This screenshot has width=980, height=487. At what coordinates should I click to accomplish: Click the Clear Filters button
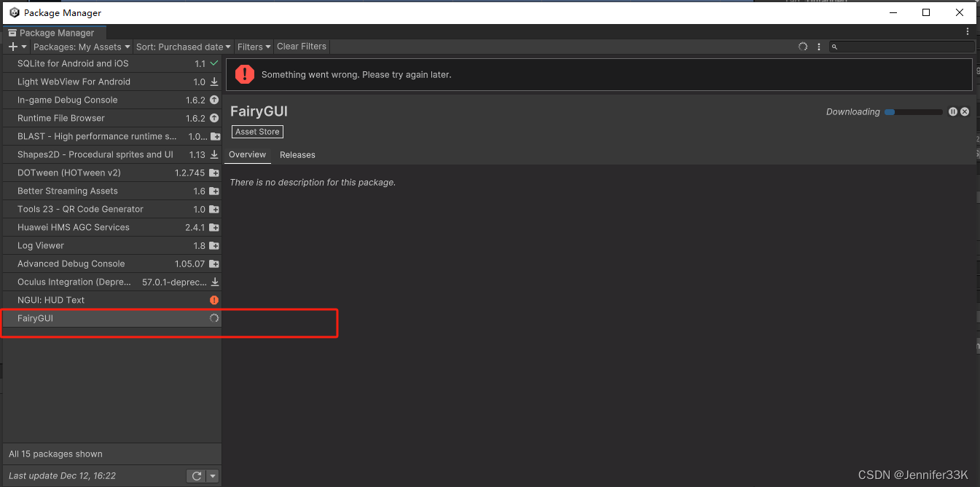click(301, 46)
